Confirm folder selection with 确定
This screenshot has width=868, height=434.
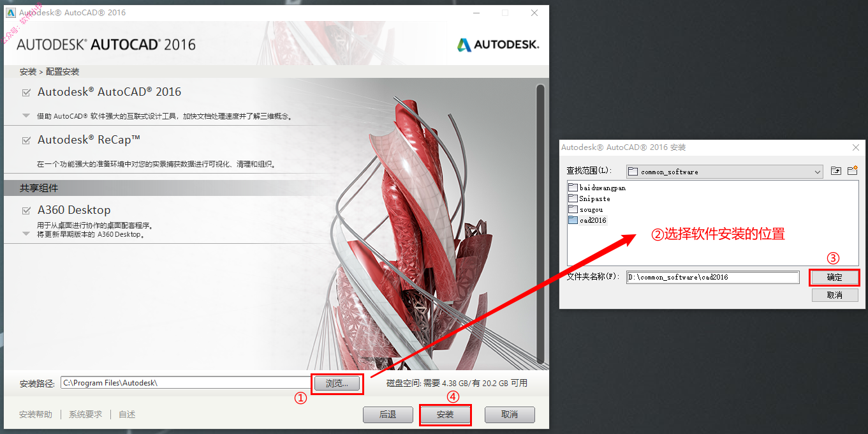(x=834, y=278)
